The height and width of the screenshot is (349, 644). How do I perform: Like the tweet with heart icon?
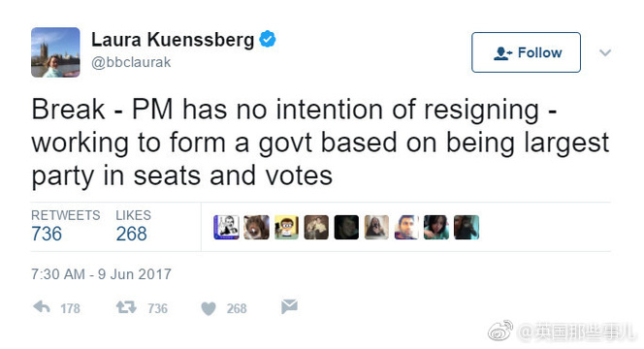click(x=209, y=308)
